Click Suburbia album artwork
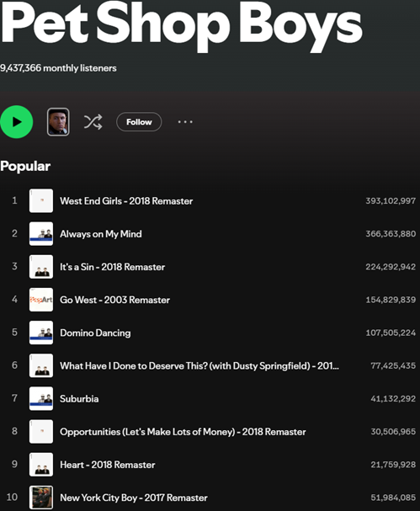Image resolution: width=420 pixels, height=511 pixels. (41, 398)
